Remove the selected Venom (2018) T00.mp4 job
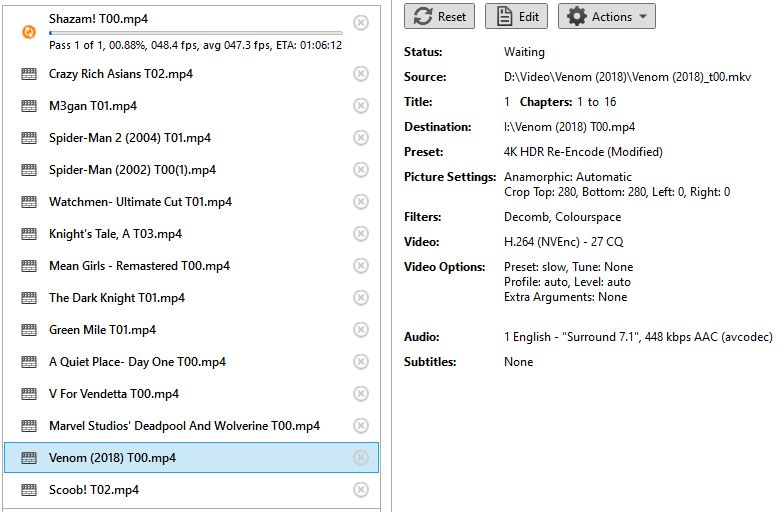This screenshot has width=781, height=512. click(361, 458)
